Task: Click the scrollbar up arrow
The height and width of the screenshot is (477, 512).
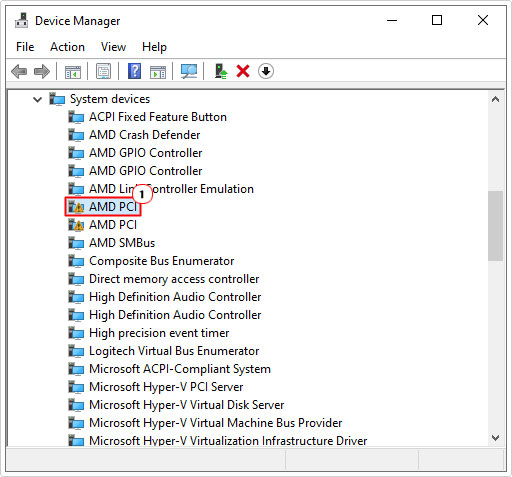Action: tap(495, 99)
